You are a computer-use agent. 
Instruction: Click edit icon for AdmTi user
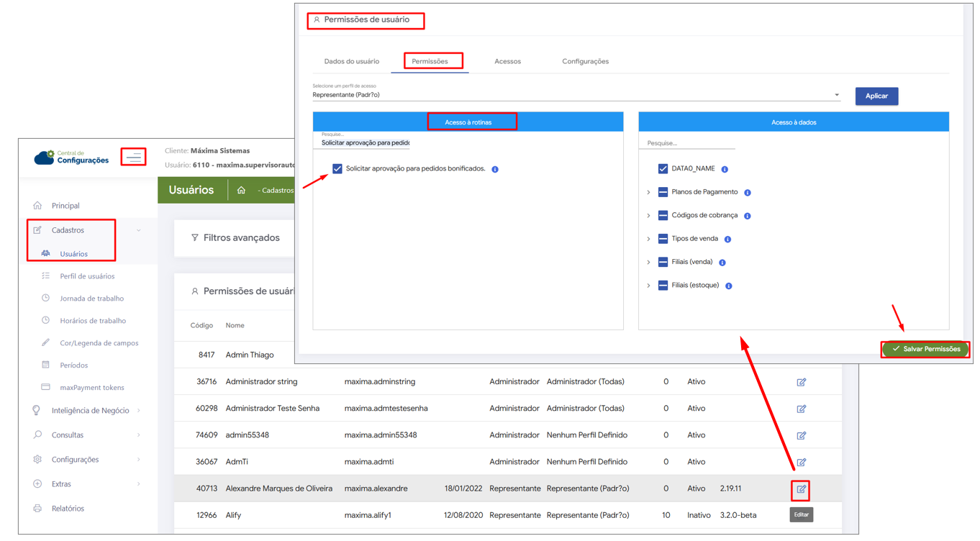(x=801, y=462)
